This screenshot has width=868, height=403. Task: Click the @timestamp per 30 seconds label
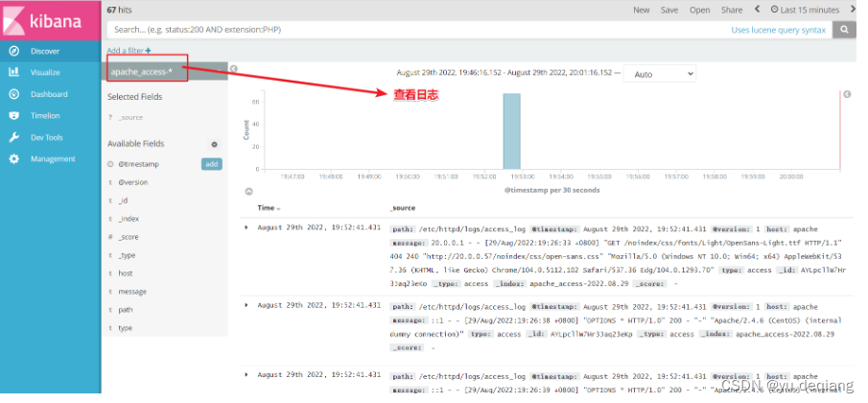point(551,190)
